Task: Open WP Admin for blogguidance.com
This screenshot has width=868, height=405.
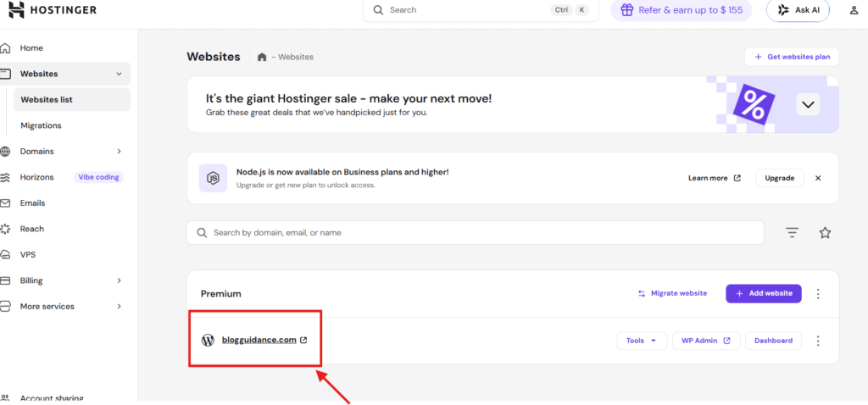Action: (706, 341)
